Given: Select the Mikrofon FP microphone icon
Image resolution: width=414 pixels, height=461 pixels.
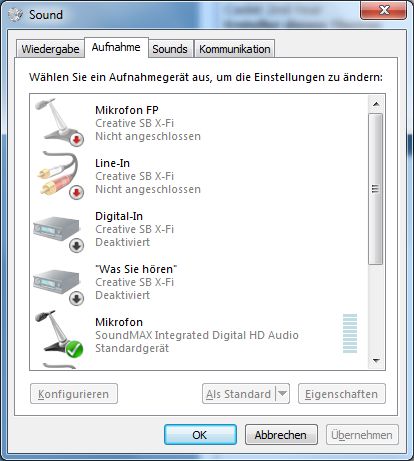Looking at the screenshot, I should (59, 122).
